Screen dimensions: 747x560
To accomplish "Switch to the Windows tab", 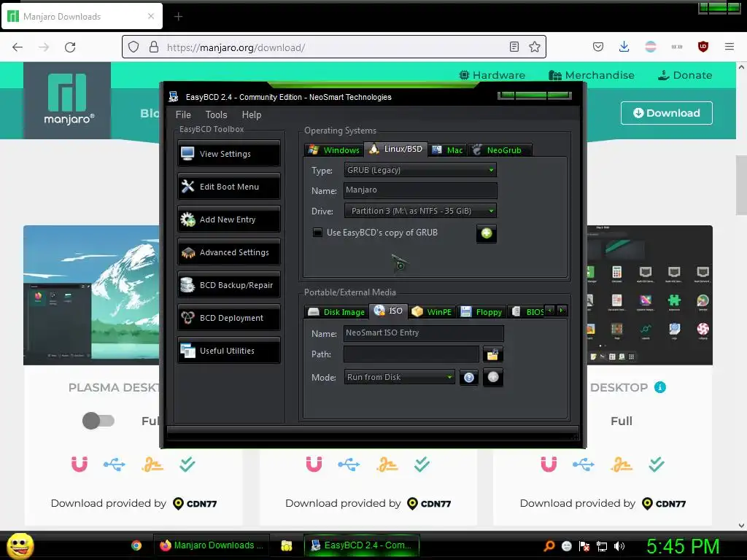I will coord(333,150).
